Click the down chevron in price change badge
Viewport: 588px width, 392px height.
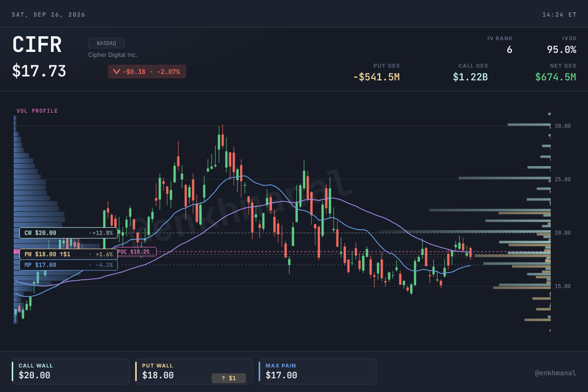pyautogui.click(x=116, y=72)
